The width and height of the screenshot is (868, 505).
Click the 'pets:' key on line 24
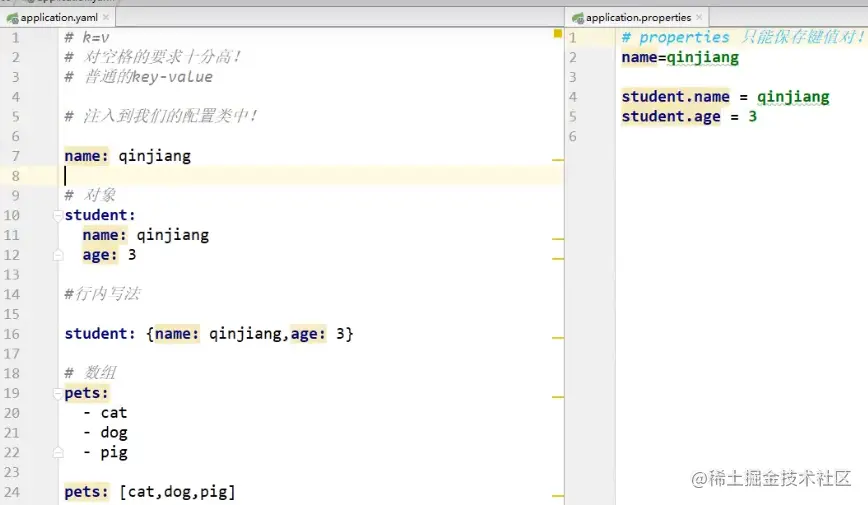pyautogui.click(x=86, y=492)
